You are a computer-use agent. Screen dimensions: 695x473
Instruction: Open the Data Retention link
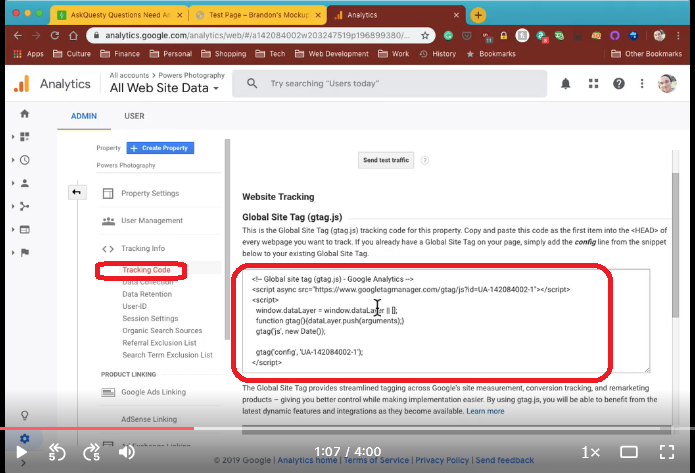(147, 294)
